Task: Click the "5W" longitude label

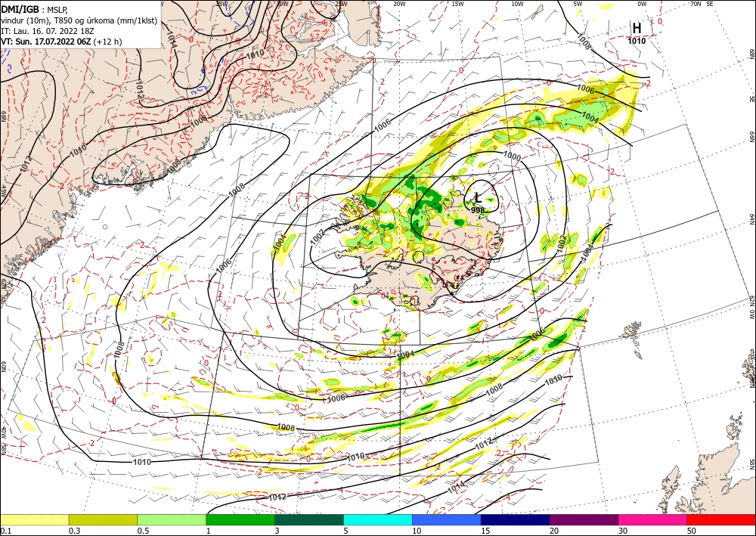Action: [x=578, y=4]
